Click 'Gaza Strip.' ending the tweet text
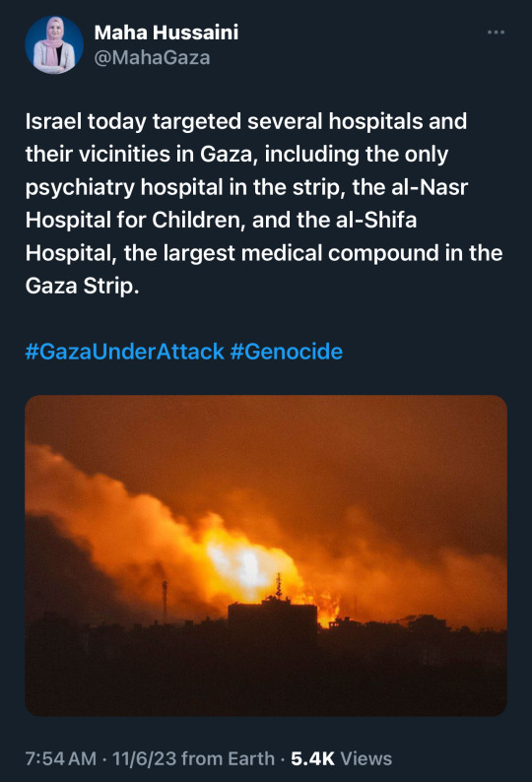The image size is (532, 782). [x=82, y=286]
